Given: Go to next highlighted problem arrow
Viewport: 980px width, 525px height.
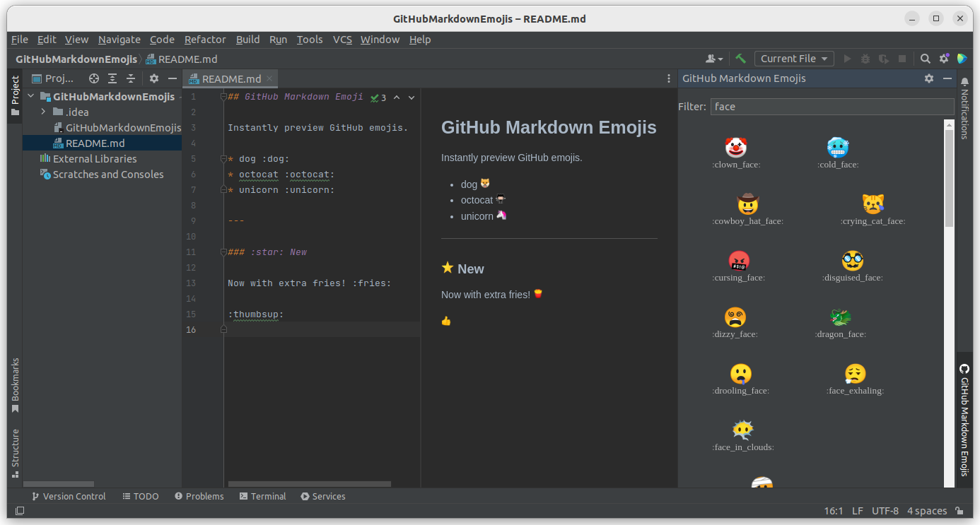Looking at the screenshot, I should pyautogui.click(x=412, y=98).
